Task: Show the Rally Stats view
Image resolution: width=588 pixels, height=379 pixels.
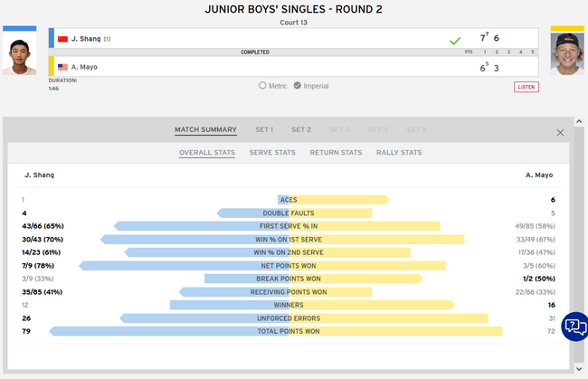Action: point(399,153)
